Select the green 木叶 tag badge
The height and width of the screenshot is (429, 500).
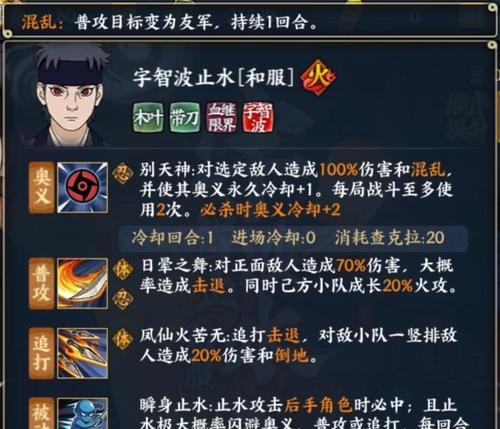[x=148, y=117]
